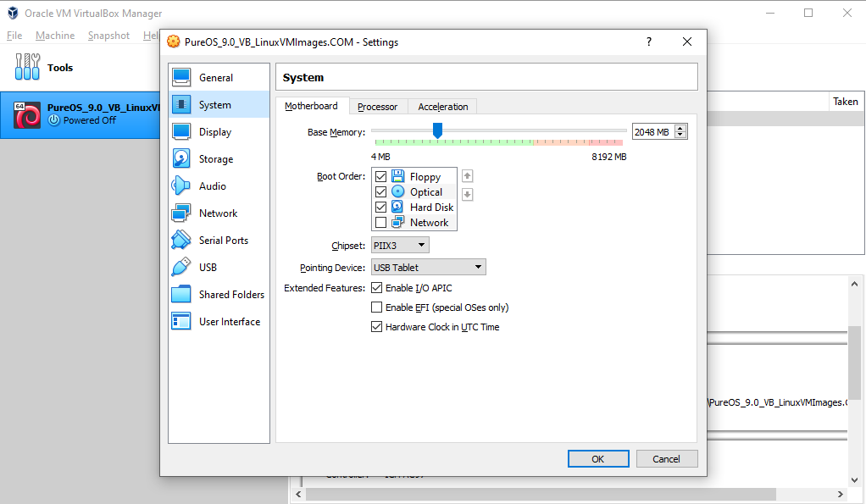
Task: Uncheck Floppy in boot order
Action: point(380,177)
